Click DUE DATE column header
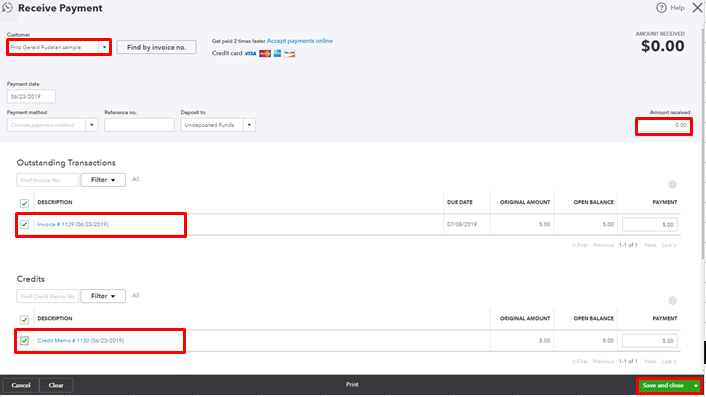The width and height of the screenshot is (706, 397). 460,203
